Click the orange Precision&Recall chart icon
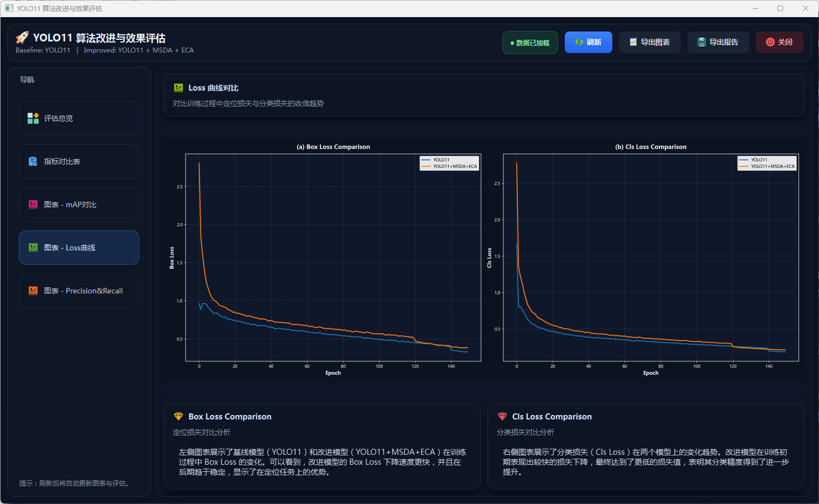This screenshot has width=819, height=504. pyautogui.click(x=33, y=291)
